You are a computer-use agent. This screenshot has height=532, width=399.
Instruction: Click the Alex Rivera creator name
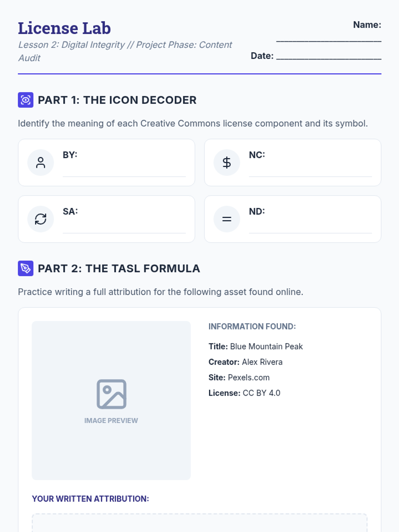click(x=262, y=362)
